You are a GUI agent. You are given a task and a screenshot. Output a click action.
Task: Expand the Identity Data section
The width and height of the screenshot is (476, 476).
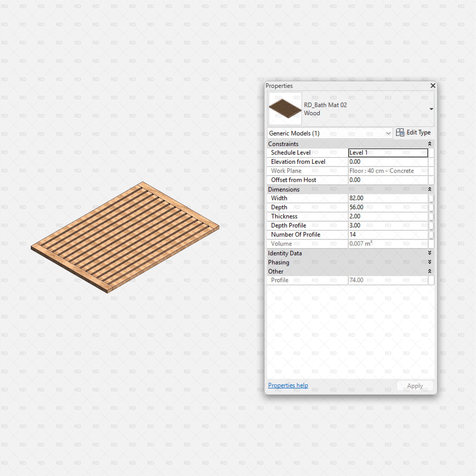[x=430, y=253]
